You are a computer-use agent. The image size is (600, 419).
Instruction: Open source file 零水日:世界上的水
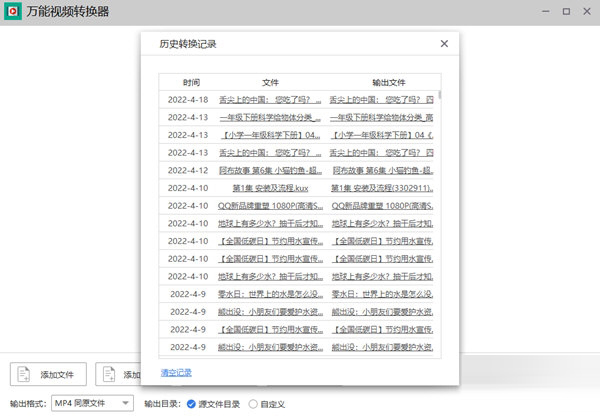[x=270, y=294]
